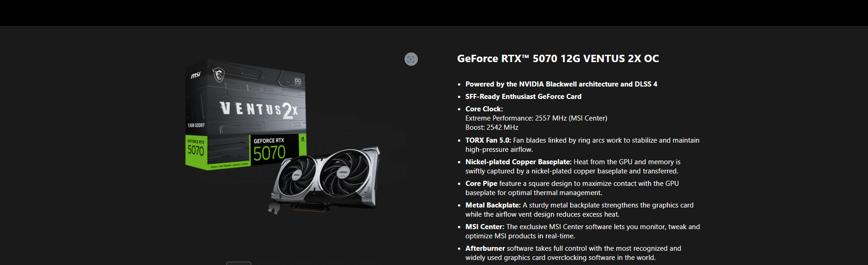Viewport: 868px width, 265px height.
Task: Click the Afterburner feature label
Action: [x=485, y=248]
